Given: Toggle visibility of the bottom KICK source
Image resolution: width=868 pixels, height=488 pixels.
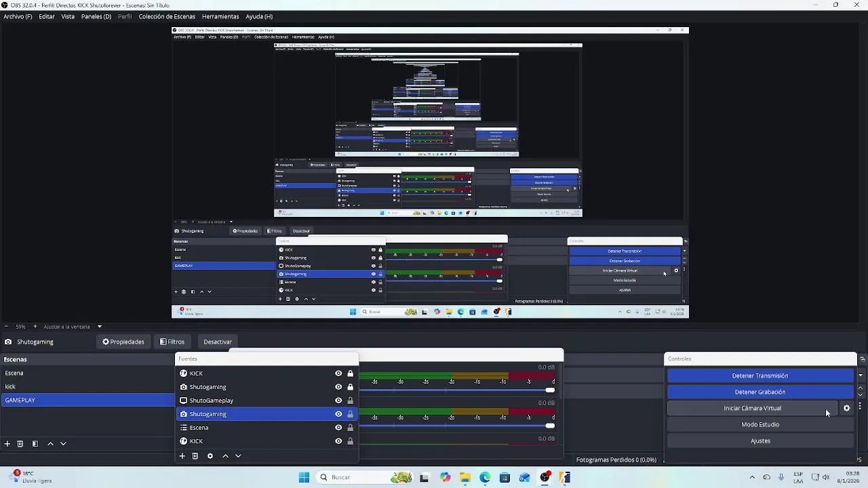Looking at the screenshot, I should point(338,441).
